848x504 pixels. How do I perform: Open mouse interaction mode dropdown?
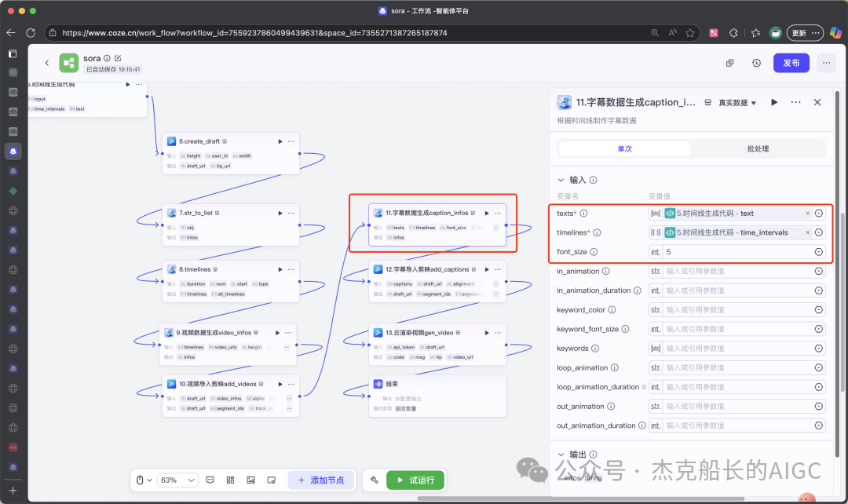tap(144, 480)
